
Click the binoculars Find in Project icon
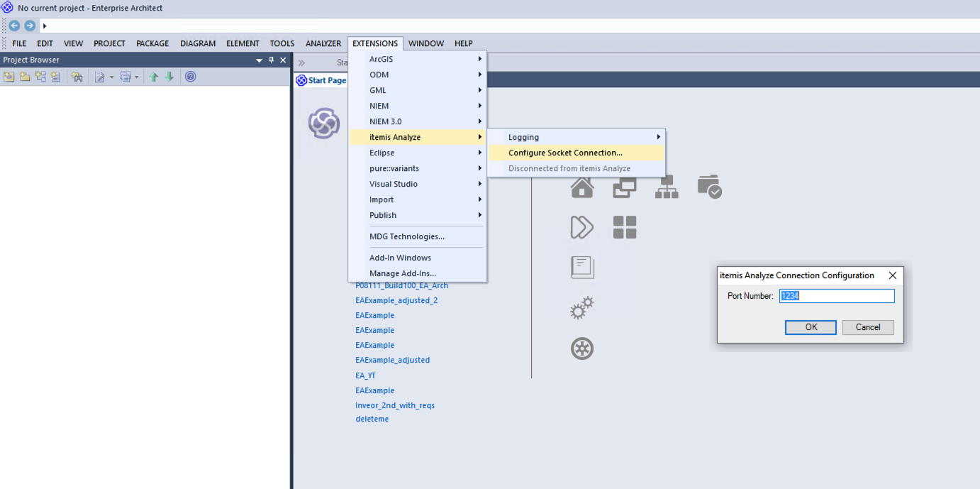click(77, 77)
